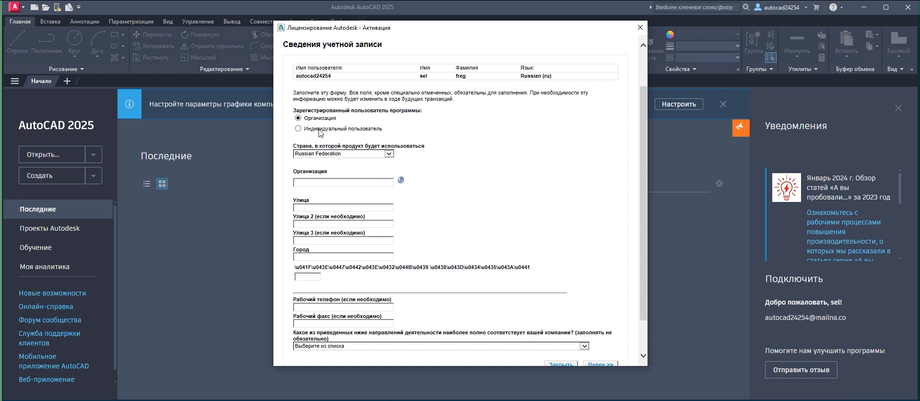Open the autocad24254 account dropdown

pyautogui.click(x=780, y=8)
